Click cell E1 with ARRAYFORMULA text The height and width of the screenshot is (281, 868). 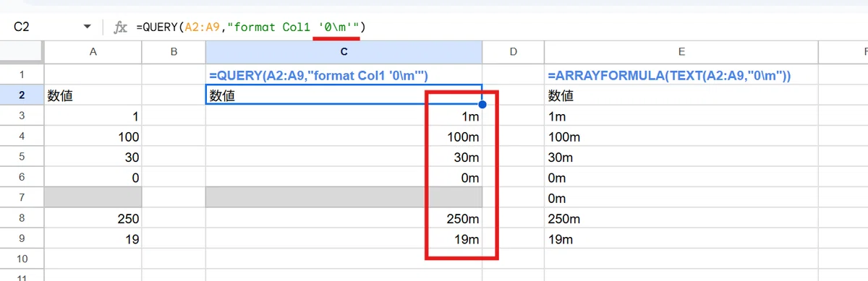point(681,74)
